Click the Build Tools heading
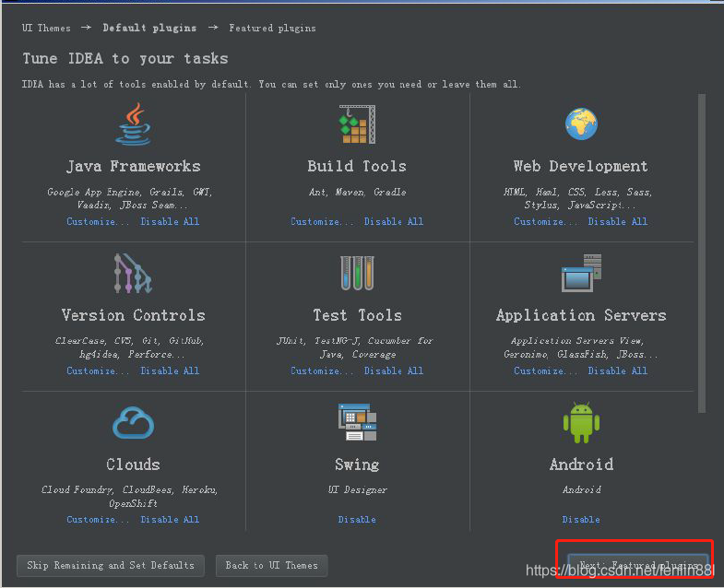Screen dimensions: 724x588 pos(357,166)
